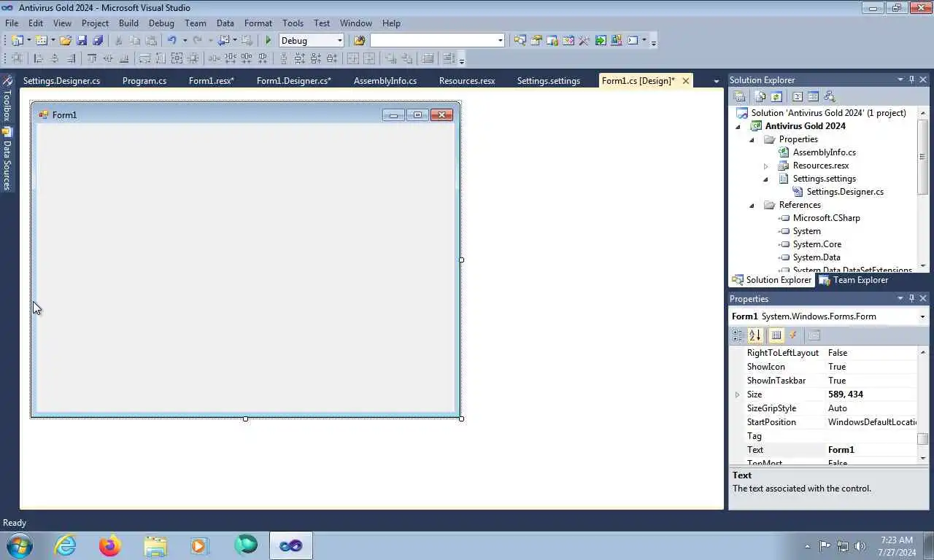Click the StartPosition property value
This screenshot has width=934, height=560.
[872, 422]
